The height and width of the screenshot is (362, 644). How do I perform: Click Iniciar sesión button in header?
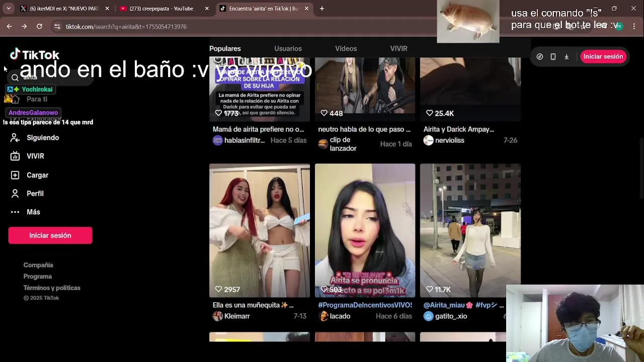pos(603,57)
